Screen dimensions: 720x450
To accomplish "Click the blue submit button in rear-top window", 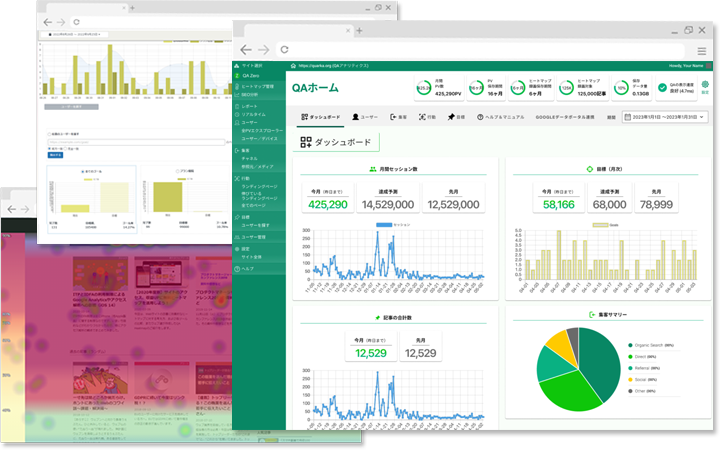I will point(55,155).
